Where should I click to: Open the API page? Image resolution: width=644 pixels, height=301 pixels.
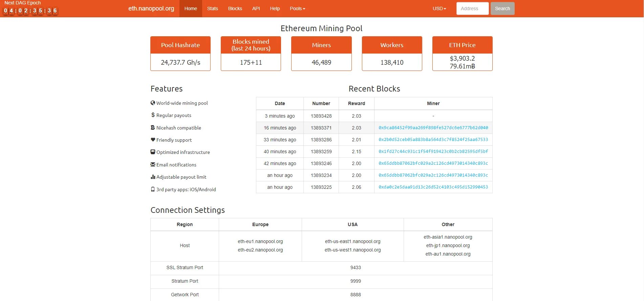coord(256,8)
